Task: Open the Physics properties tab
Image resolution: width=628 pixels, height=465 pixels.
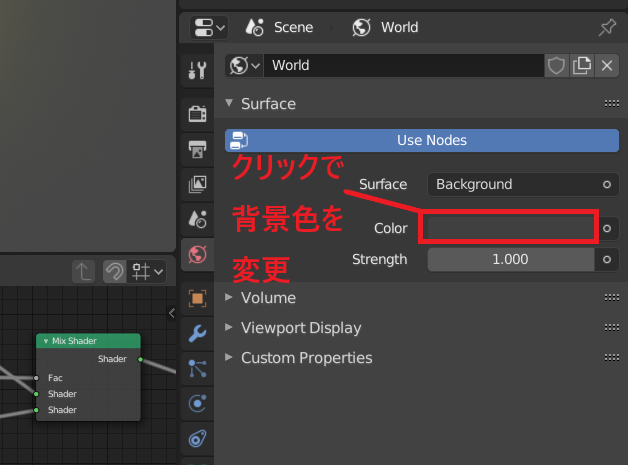Action: 197,403
